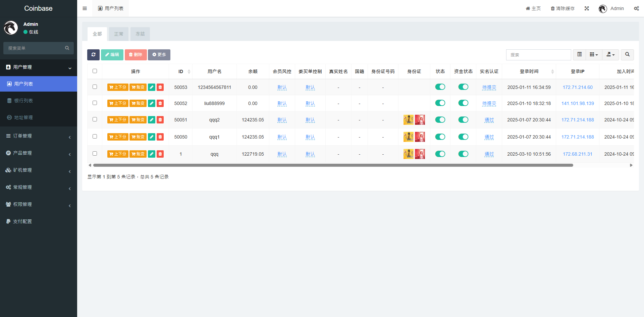Viewport: 644px width, 317px height.
Task: Click 上下分 button for user 50053
Action: coord(118,87)
